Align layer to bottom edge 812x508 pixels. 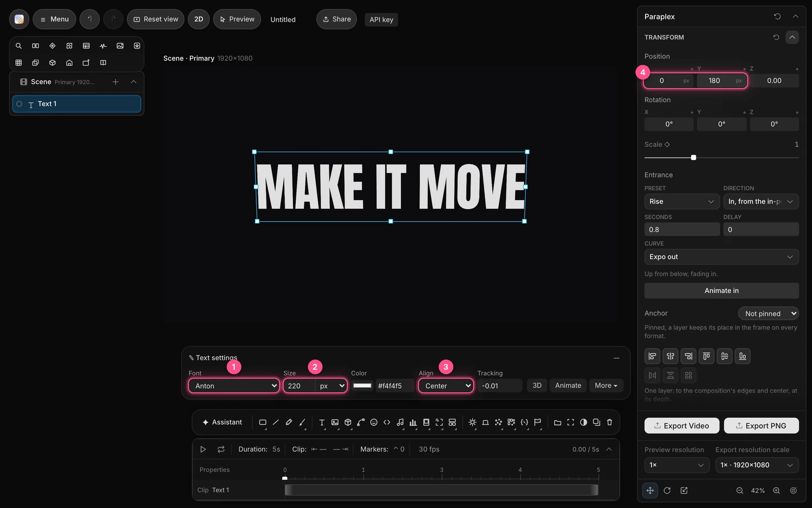(742, 356)
